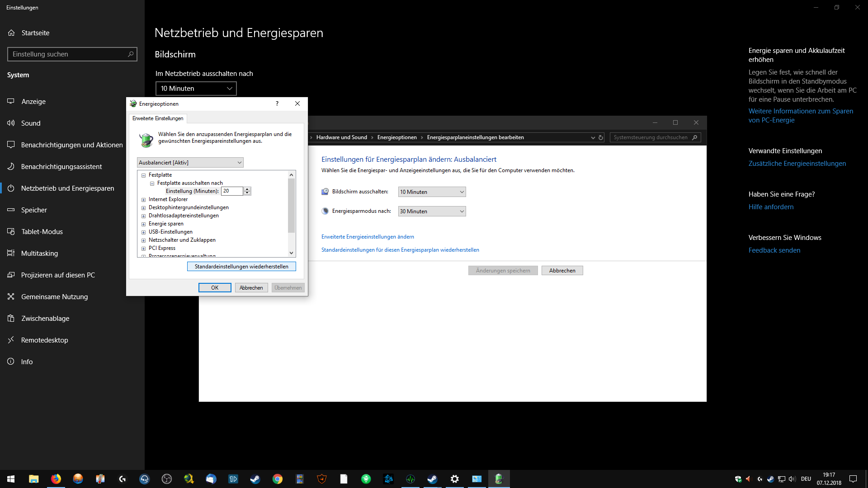
Task: Expand the PCI Express tree node
Action: click(143, 249)
